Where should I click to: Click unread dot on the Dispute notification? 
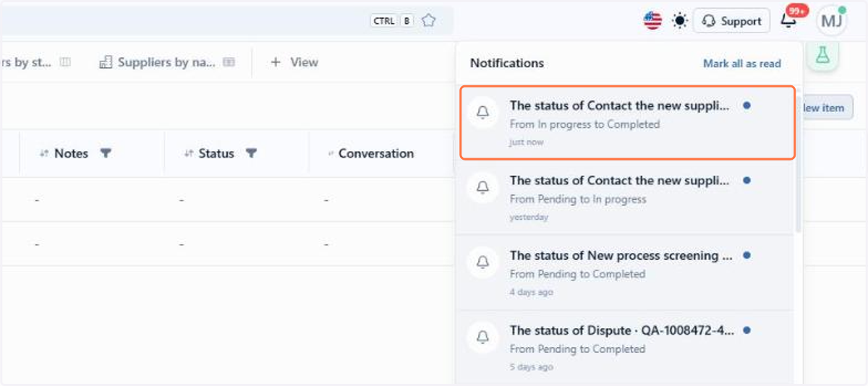746,330
